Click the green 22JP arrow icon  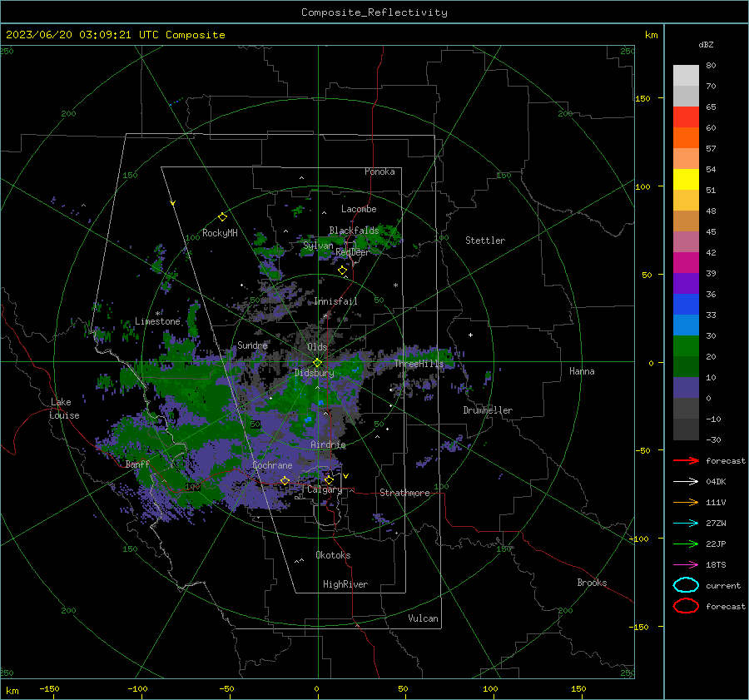[x=686, y=544]
